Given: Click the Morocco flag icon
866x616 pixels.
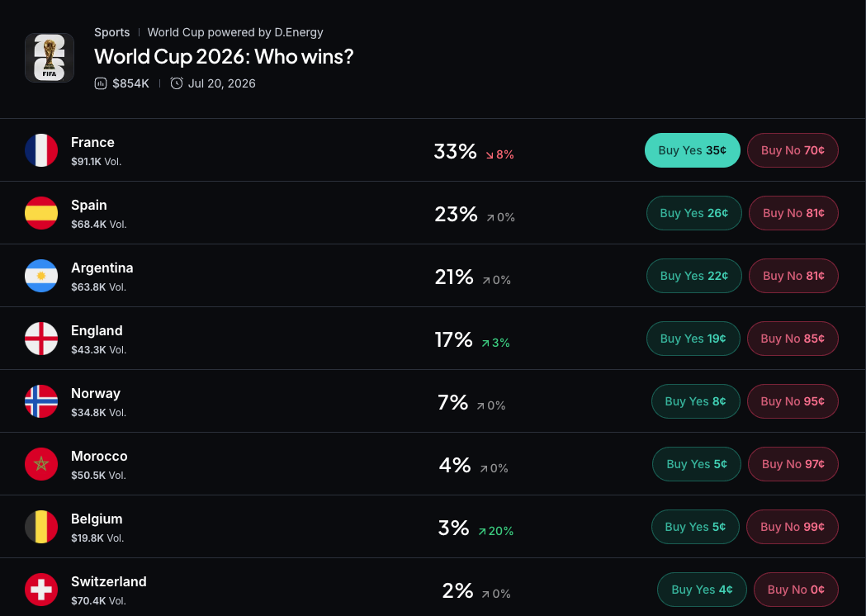Looking at the screenshot, I should 41,464.
